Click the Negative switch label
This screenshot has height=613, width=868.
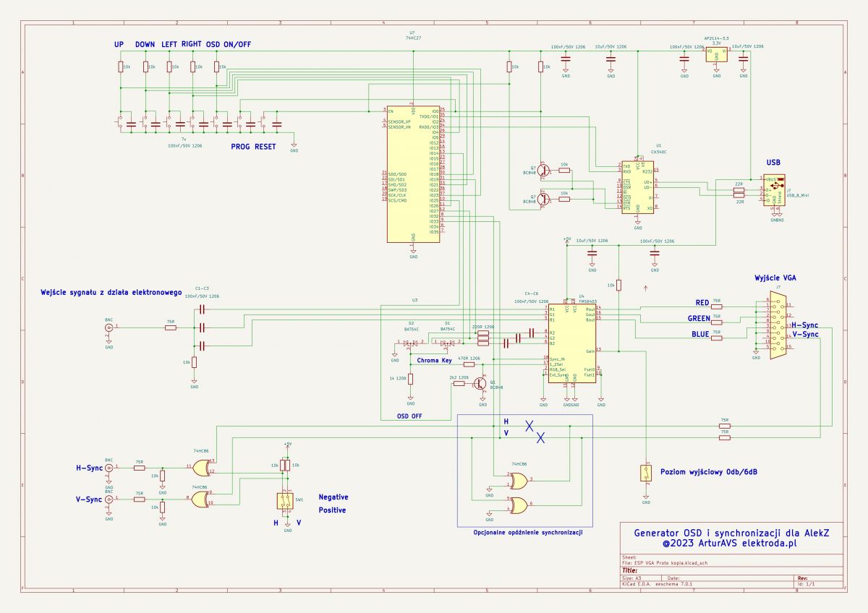coord(333,497)
